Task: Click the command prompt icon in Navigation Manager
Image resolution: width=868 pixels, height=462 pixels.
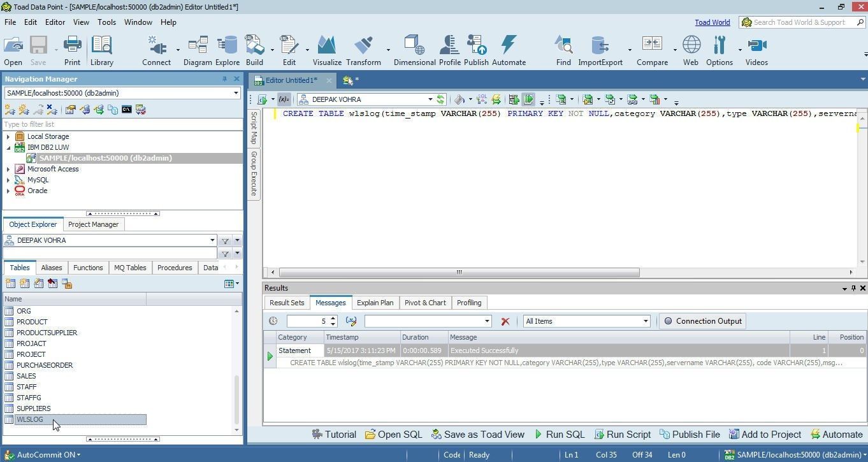Action: 127,110
